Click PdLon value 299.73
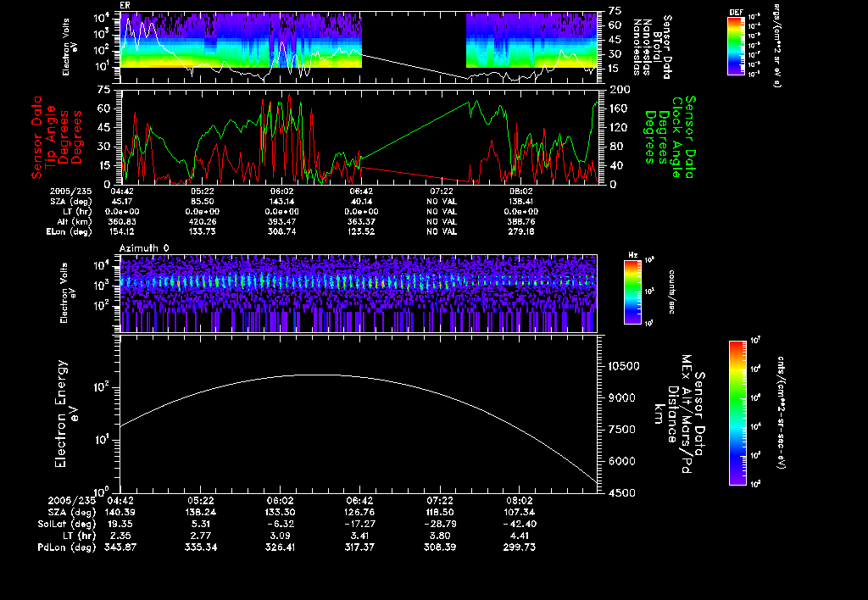The height and width of the screenshot is (600, 868). (519, 547)
